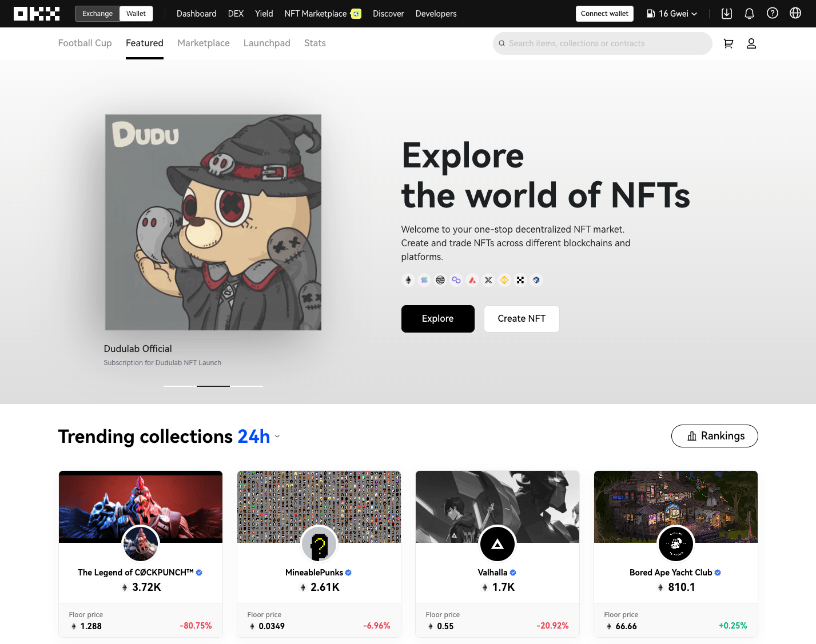
Task: Click the OKX checkered chain icon
Action: click(520, 280)
